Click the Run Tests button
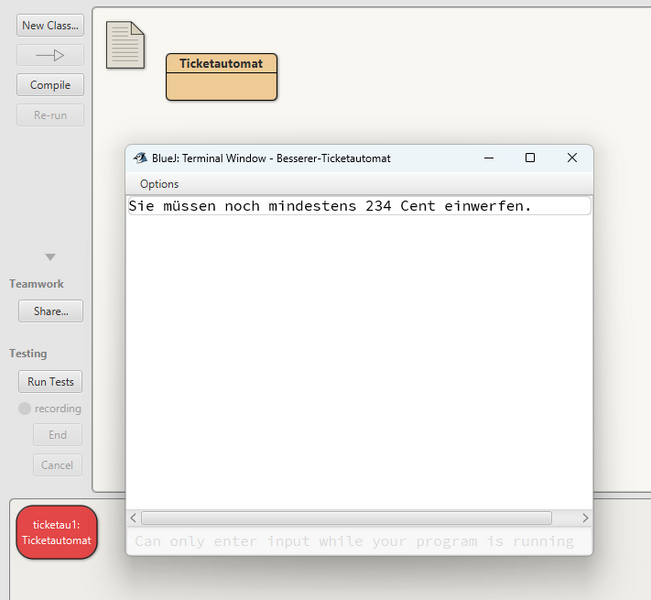Image resolution: width=651 pixels, height=600 pixels. click(x=50, y=381)
